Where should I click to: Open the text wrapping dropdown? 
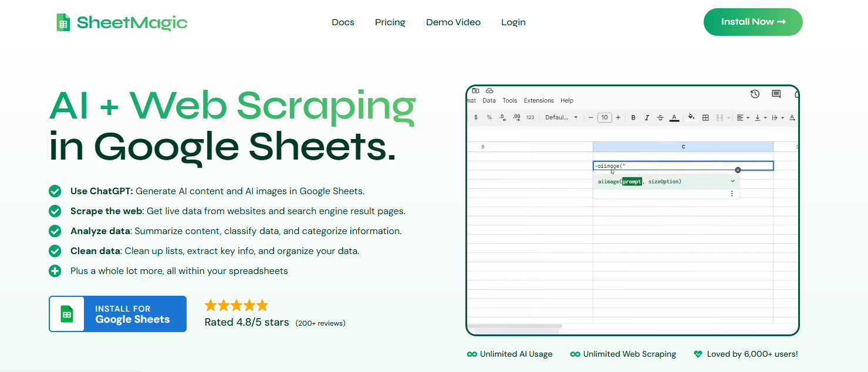[778, 117]
